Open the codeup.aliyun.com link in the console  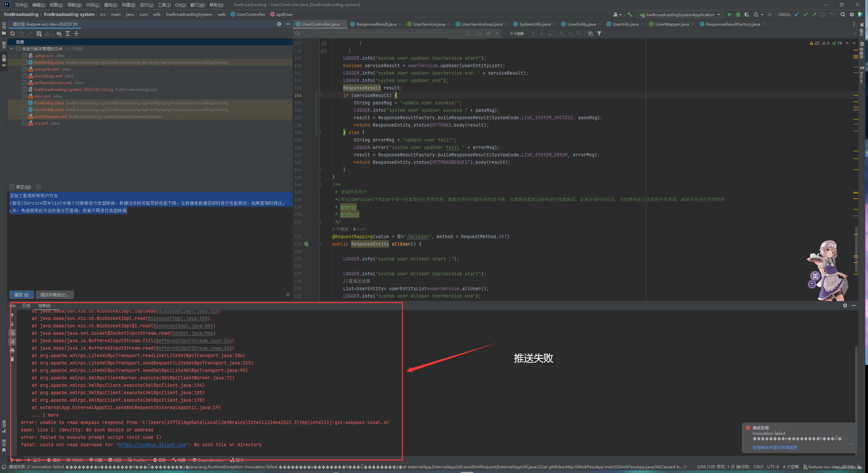tap(152, 445)
